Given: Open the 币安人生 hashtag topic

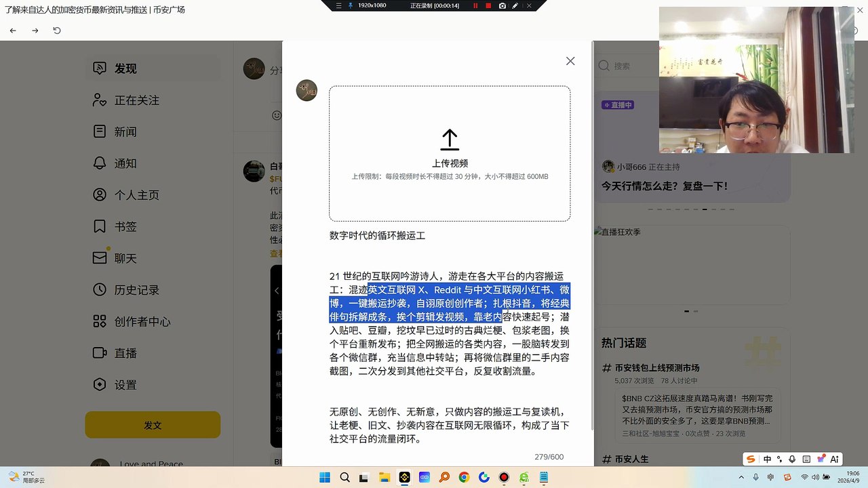Looking at the screenshot, I should (631, 460).
